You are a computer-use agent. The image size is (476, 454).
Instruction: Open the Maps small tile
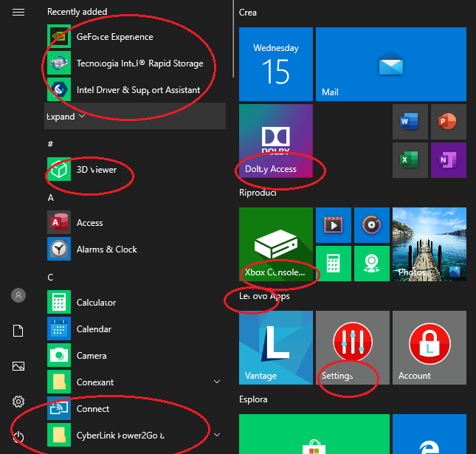(371, 264)
